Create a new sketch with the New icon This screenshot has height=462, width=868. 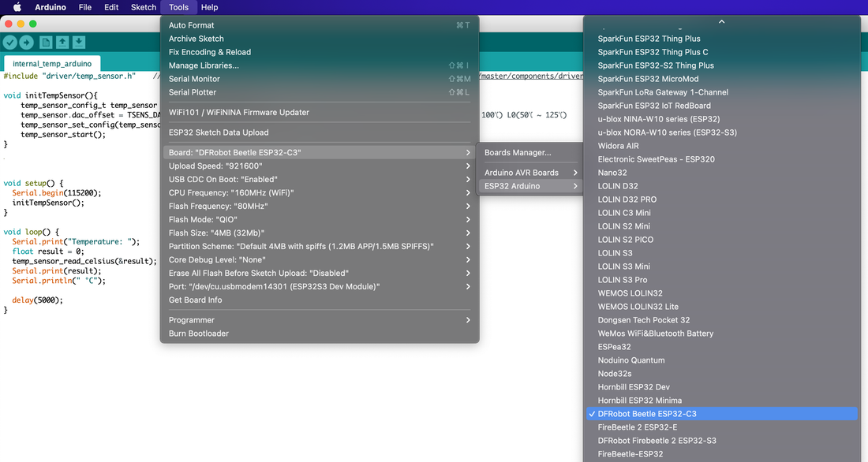(x=47, y=43)
